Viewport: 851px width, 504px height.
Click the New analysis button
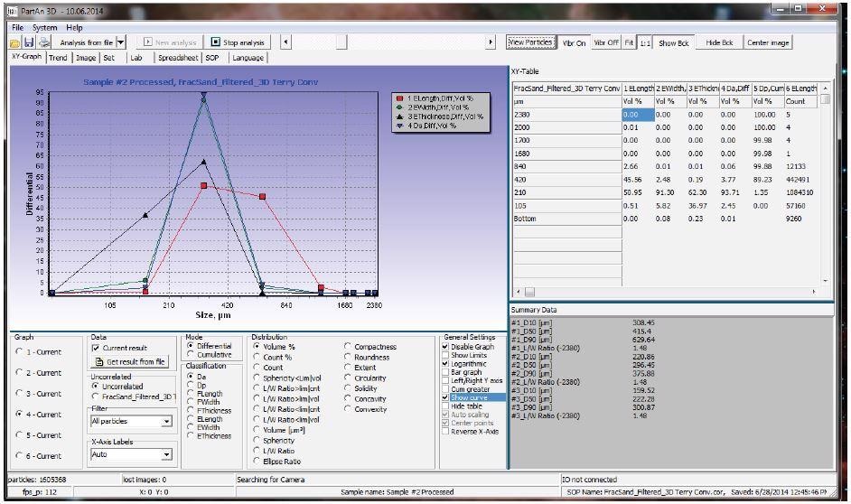point(170,42)
